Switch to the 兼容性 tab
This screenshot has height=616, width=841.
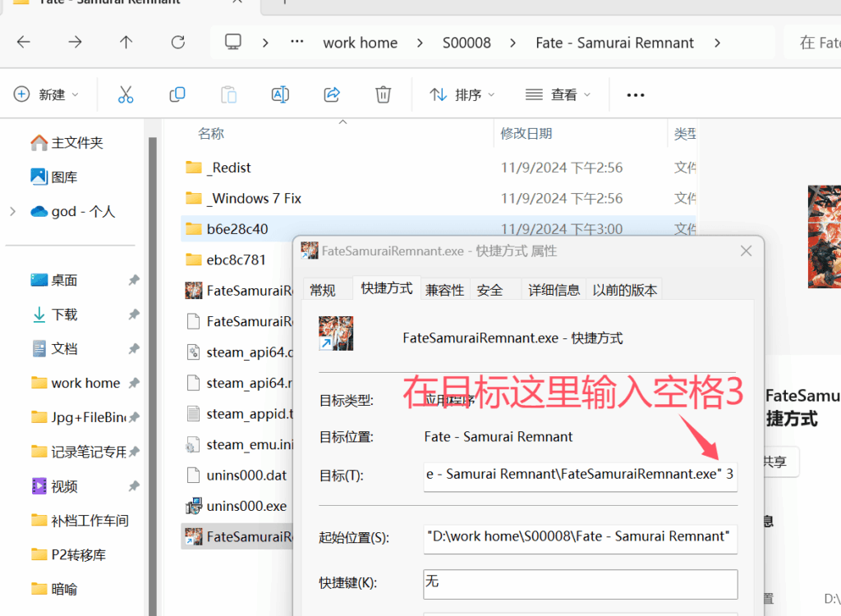(444, 290)
